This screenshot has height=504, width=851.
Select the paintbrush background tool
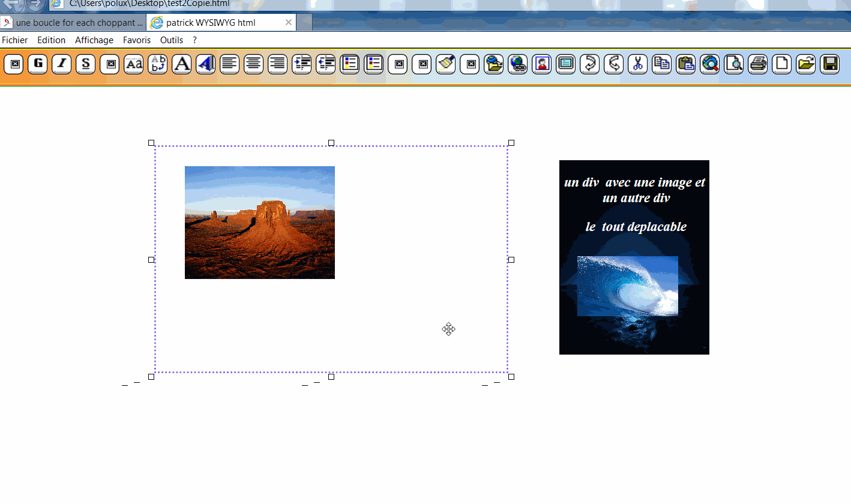[x=446, y=64]
